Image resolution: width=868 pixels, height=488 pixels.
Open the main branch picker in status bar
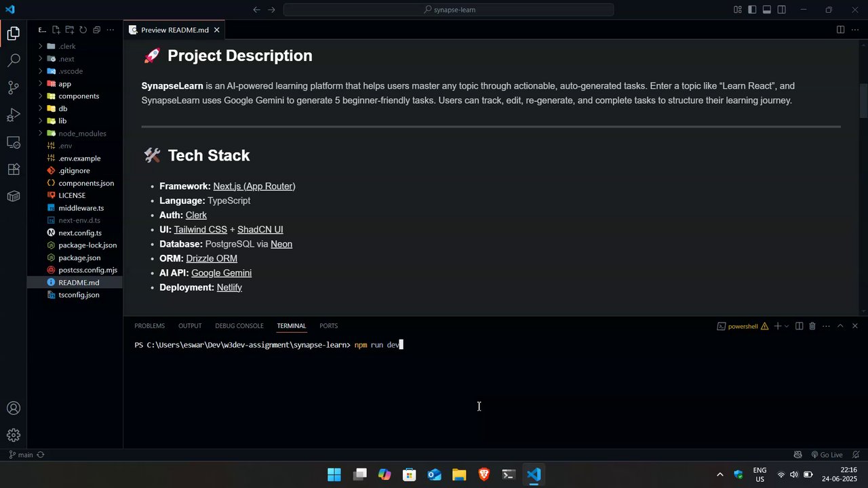coord(20,455)
